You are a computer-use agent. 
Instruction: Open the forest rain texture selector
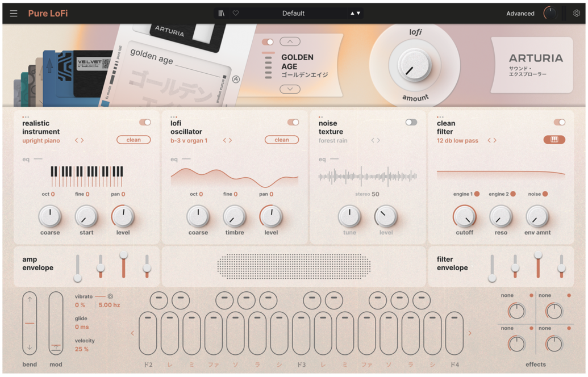[332, 141]
